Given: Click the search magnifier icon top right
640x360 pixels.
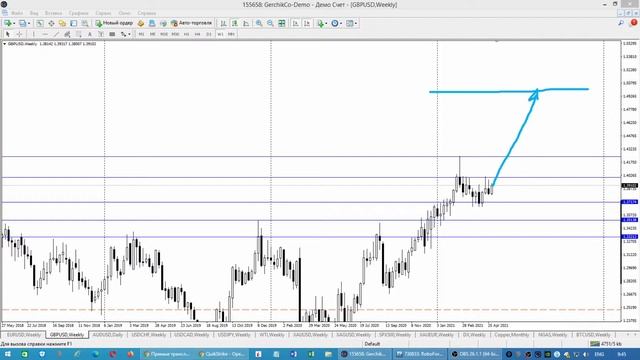Looking at the screenshot, I should tap(621, 23).
